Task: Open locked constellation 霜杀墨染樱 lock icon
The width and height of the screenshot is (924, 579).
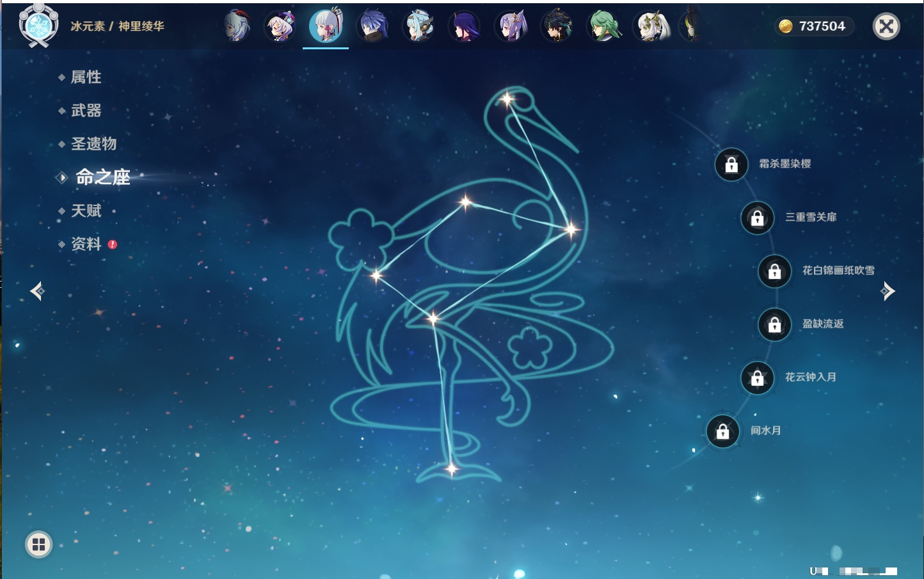Action: point(731,164)
